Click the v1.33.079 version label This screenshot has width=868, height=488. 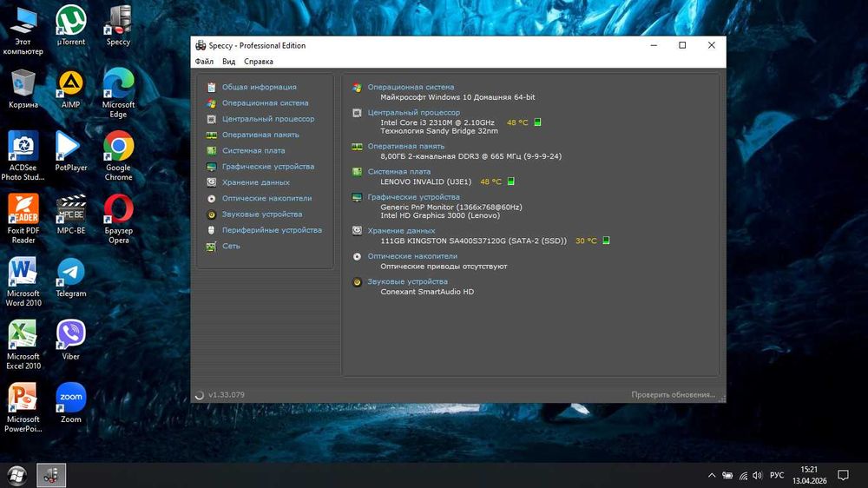click(227, 394)
